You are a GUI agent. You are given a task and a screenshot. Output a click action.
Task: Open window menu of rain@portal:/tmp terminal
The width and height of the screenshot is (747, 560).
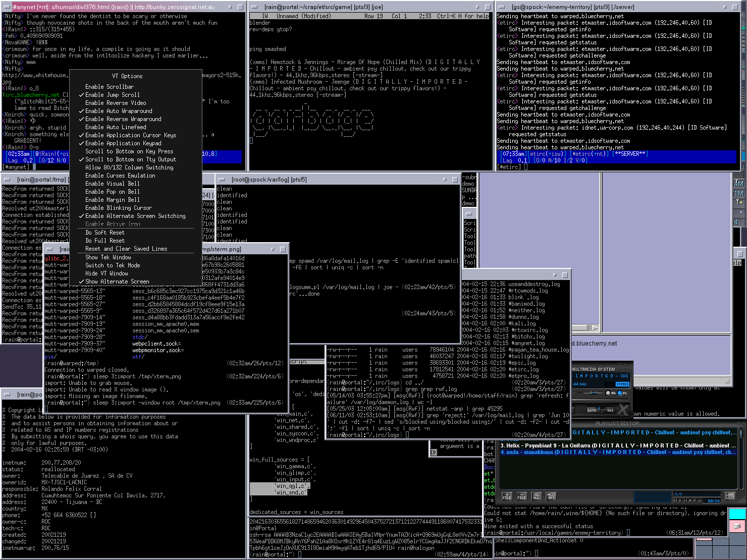pyautogui.click(x=7, y=179)
